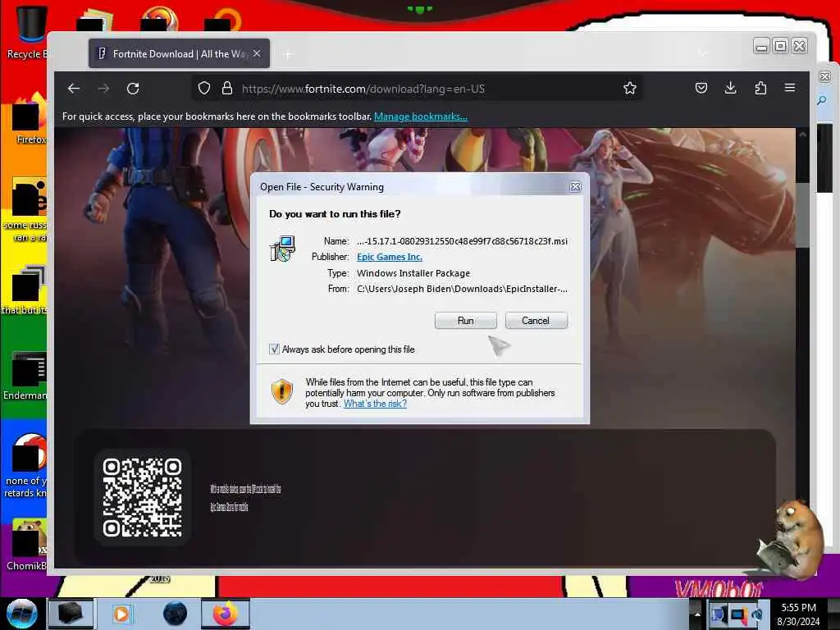Open a new tab with the plus button
Image resolution: width=840 pixels, height=630 pixels.
[x=289, y=54]
